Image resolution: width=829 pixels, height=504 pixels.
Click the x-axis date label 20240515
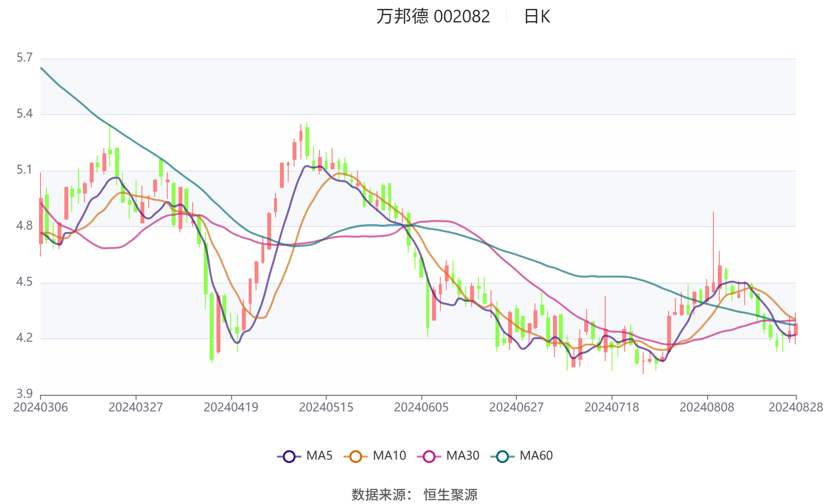pos(326,407)
